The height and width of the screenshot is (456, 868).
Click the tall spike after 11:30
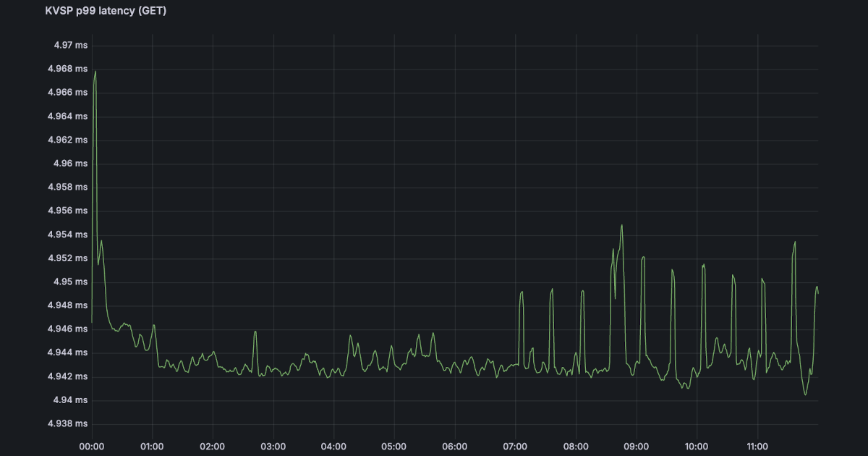(x=795, y=242)
